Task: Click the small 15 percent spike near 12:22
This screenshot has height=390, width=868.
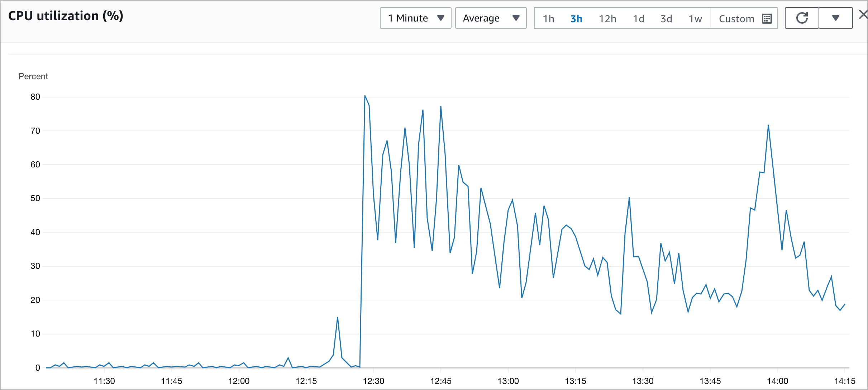Action: click(x=338, y=318)
